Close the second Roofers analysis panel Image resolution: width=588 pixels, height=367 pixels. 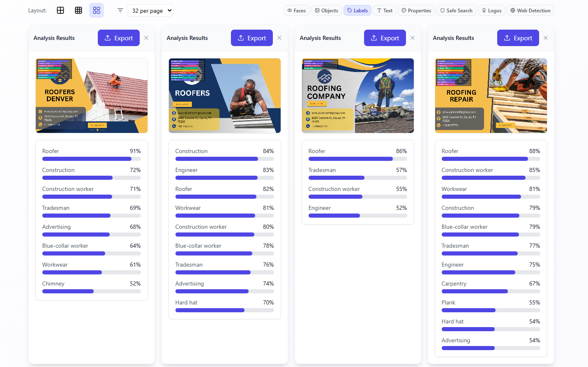279,38
